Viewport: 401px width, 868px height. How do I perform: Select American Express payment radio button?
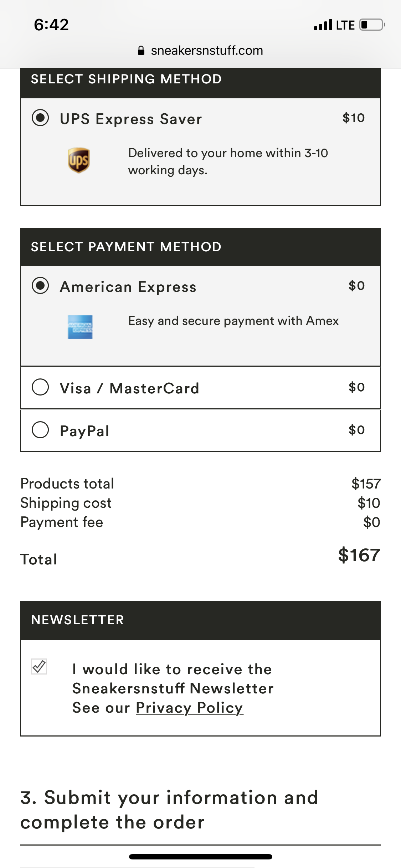40,286
